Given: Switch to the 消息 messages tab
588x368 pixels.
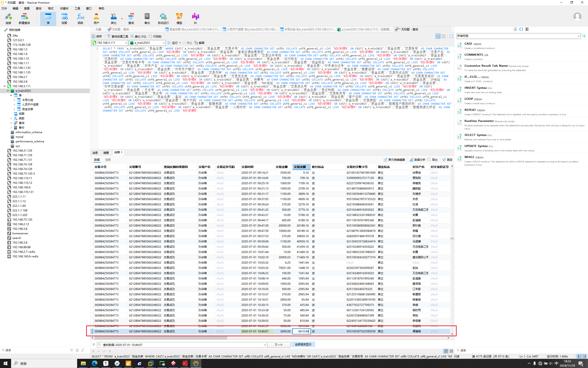Looking at the screenshot, I should pyautogui.click(x=95, y=153).
